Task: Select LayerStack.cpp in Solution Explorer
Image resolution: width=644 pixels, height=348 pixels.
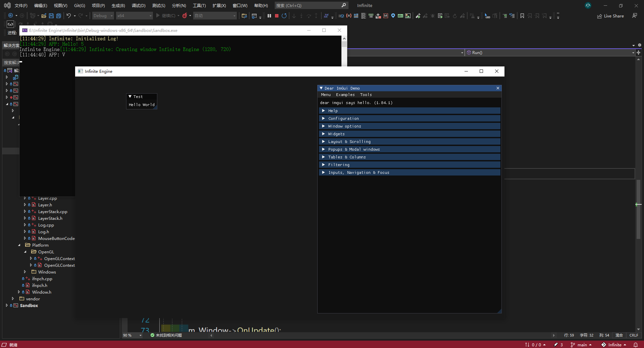Action: click(53, 212)
